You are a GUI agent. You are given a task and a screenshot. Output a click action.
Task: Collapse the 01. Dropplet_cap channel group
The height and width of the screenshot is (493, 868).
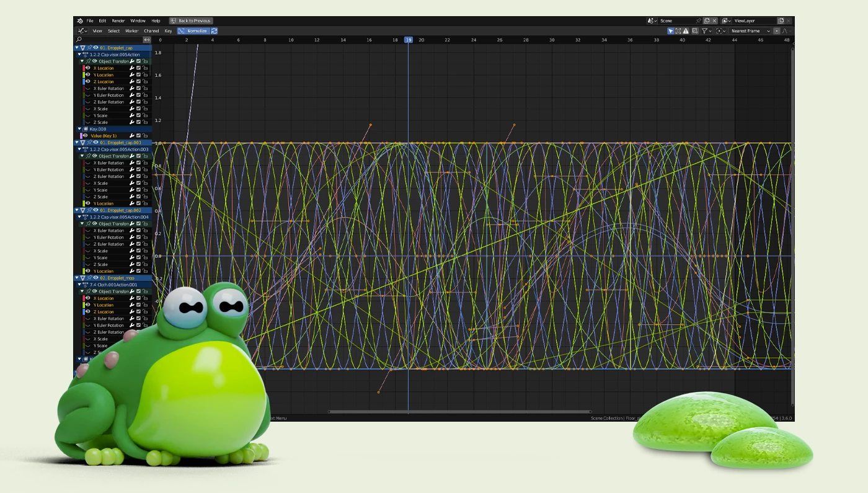(x=77, y=48)
